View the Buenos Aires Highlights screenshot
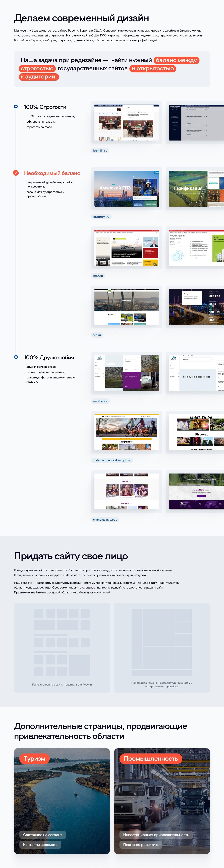This screenshot has width=224, height=868. pos(127,432)
